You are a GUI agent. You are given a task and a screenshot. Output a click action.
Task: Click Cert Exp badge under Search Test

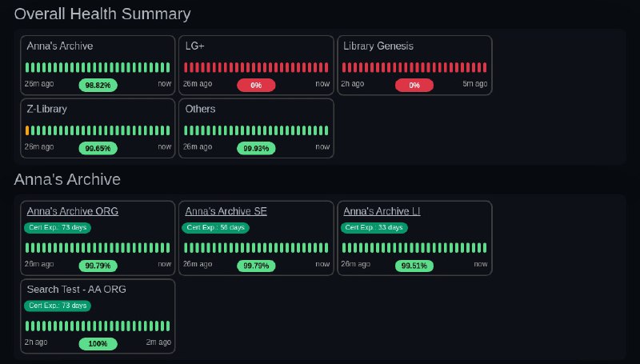pyautogui.click(x=58, y=306)
